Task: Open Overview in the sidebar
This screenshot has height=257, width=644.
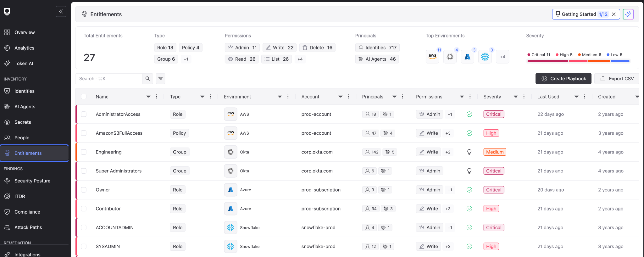Action: coord(34,32)
